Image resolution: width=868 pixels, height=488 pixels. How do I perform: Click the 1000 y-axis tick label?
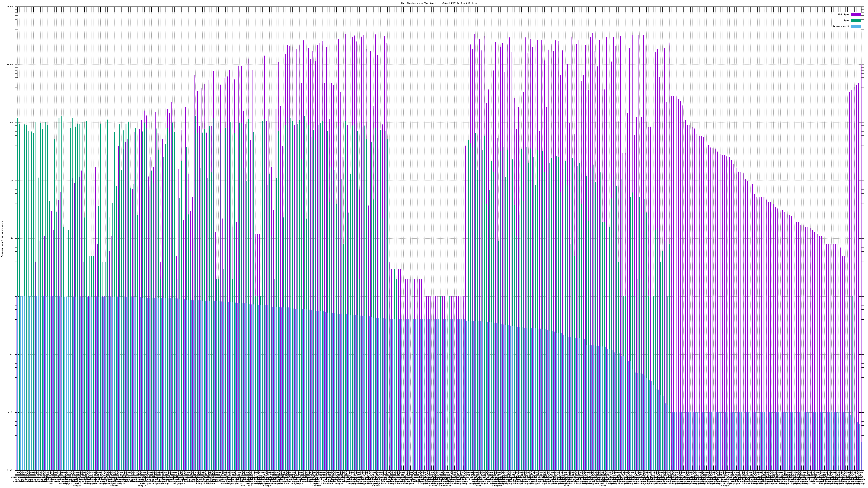click(x=11, y=123)
